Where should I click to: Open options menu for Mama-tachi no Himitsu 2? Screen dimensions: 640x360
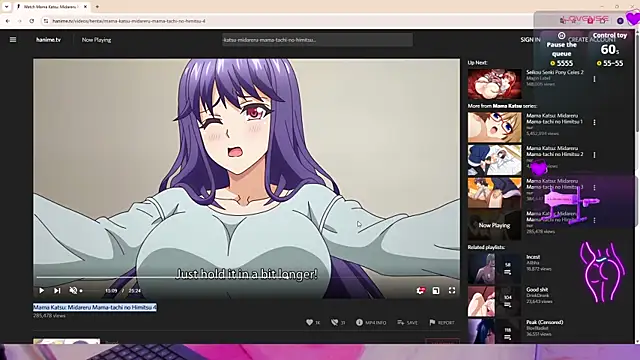pos(594,155)
